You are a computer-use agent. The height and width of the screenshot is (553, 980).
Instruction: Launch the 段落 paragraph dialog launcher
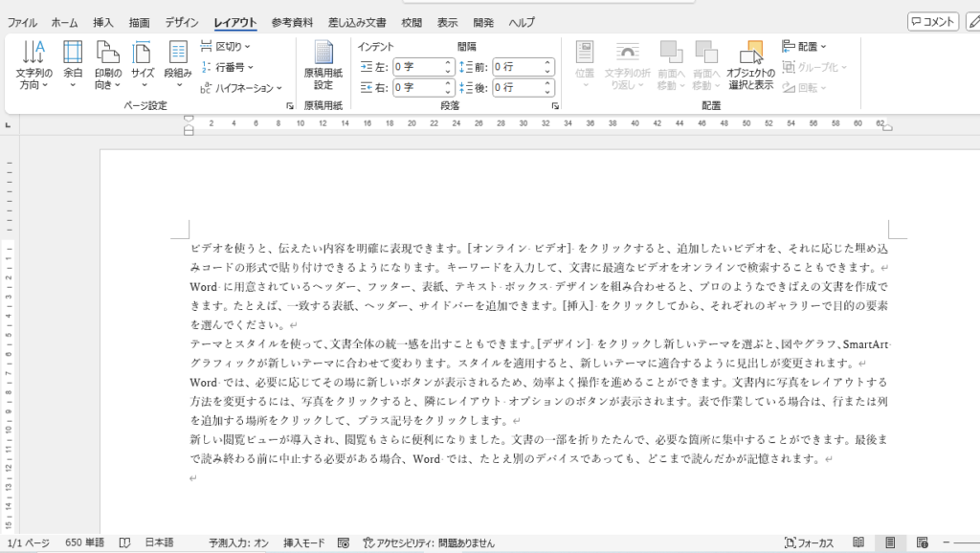click(x=555, y=106)
